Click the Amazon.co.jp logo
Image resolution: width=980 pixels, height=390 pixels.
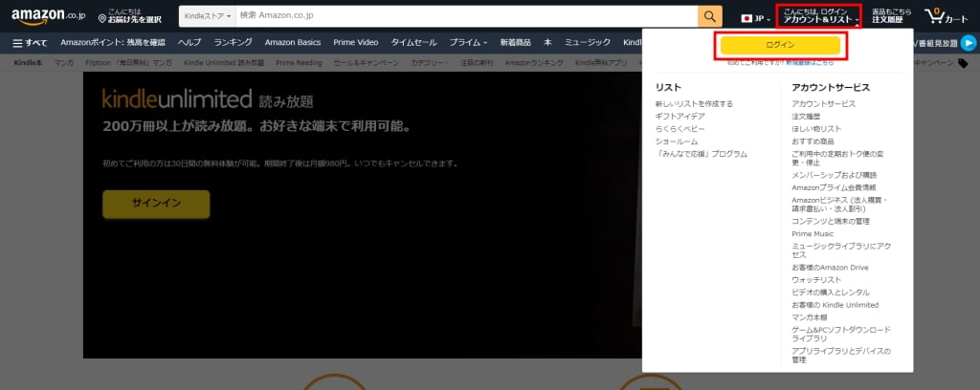pyautogui.click(x=48, y=16)
